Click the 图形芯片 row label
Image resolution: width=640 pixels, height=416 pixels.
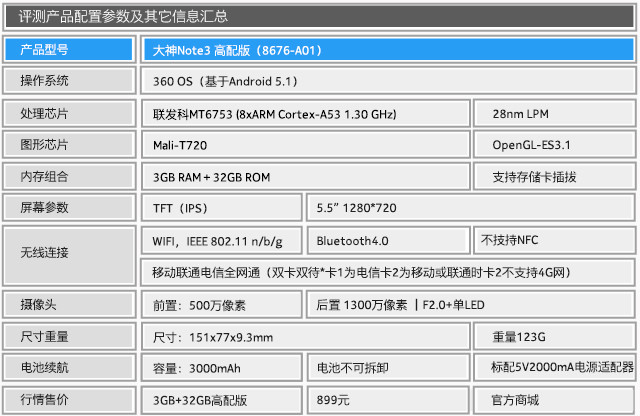tap(68, 145)
